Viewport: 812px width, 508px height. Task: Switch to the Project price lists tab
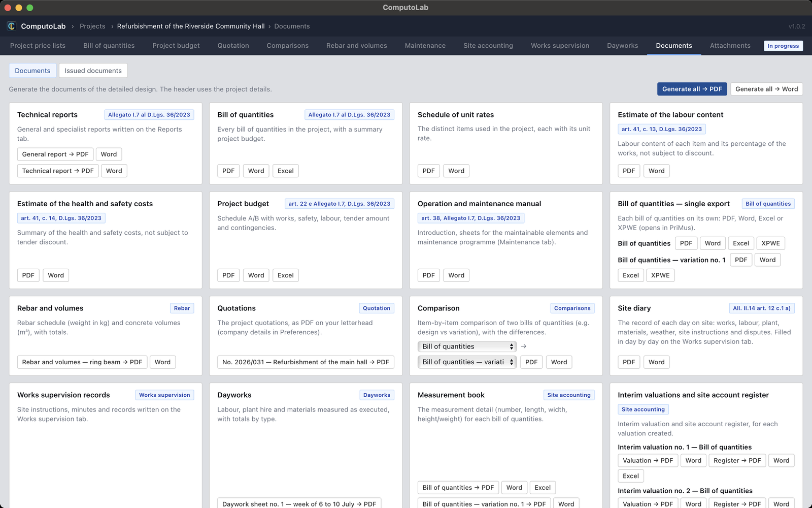click(x=38, y=46)
